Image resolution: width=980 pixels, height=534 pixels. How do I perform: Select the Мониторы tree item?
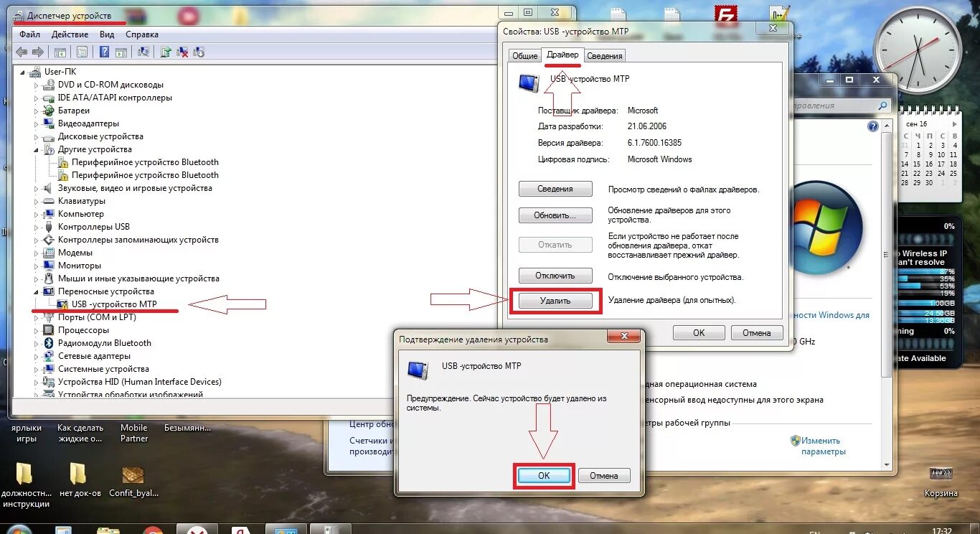79,266
